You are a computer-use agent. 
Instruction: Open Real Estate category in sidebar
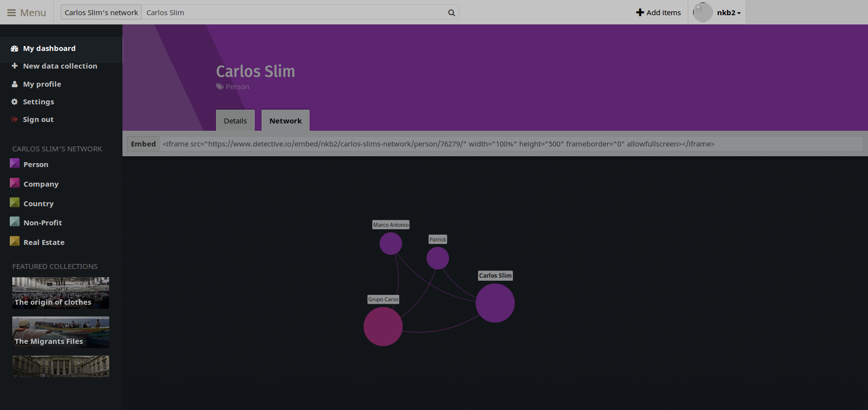pyautogui.click(x=44, y=242)
